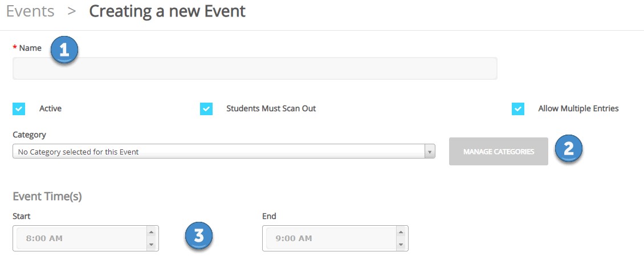The width and height of the screenshot is (644, 264).
Task: Focus the event Name text field
Action: (255, 68)
